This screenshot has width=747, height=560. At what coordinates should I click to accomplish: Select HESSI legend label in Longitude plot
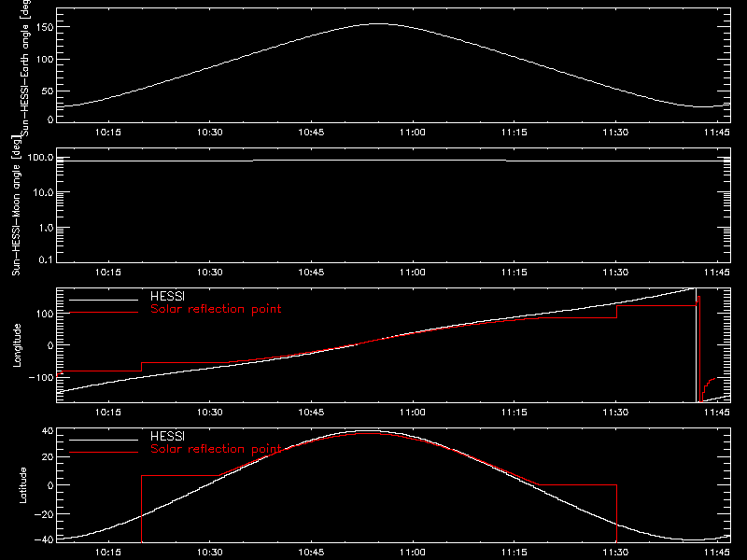click(167, 296)
